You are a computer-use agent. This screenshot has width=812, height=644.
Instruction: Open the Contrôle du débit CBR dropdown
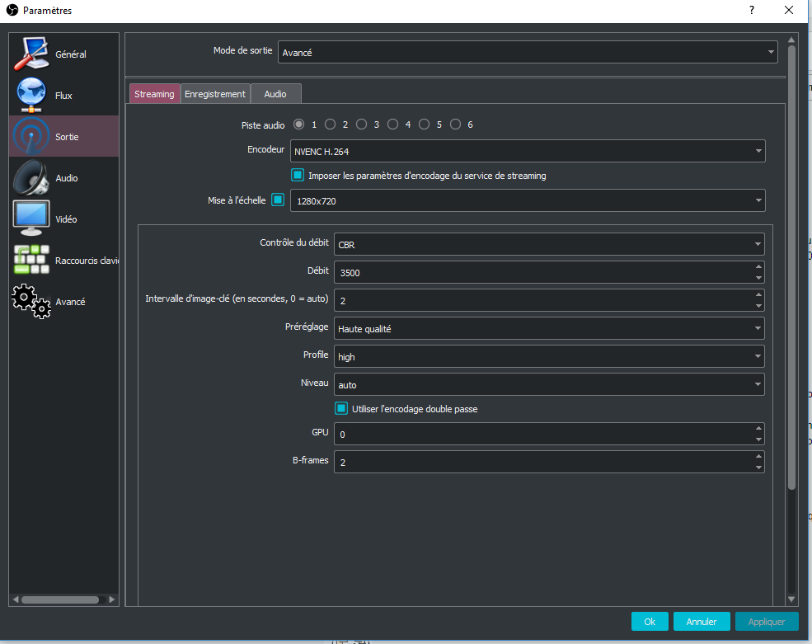click(548, 244)
